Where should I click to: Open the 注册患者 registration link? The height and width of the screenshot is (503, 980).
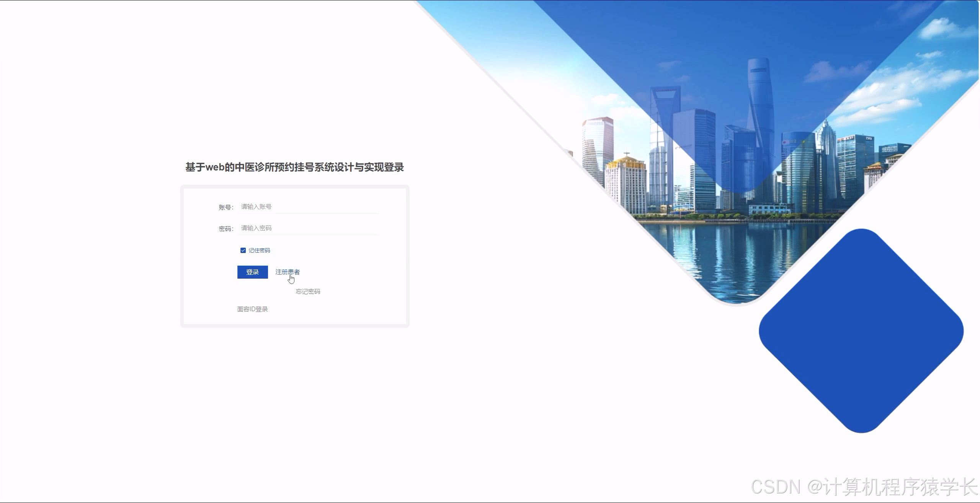click(287, 272)
